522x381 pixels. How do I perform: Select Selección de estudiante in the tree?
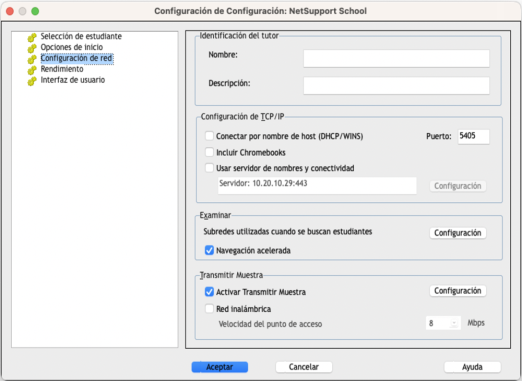click(81, 36)
